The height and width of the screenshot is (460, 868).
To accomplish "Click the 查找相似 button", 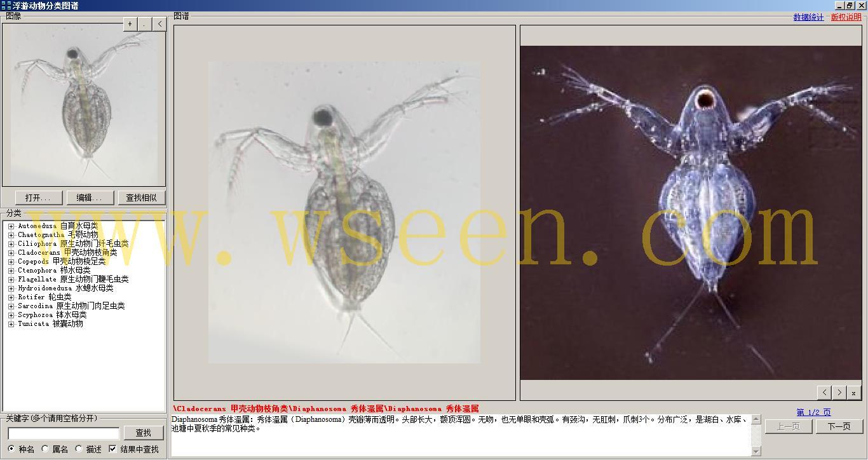I will (x=141, y=198).
